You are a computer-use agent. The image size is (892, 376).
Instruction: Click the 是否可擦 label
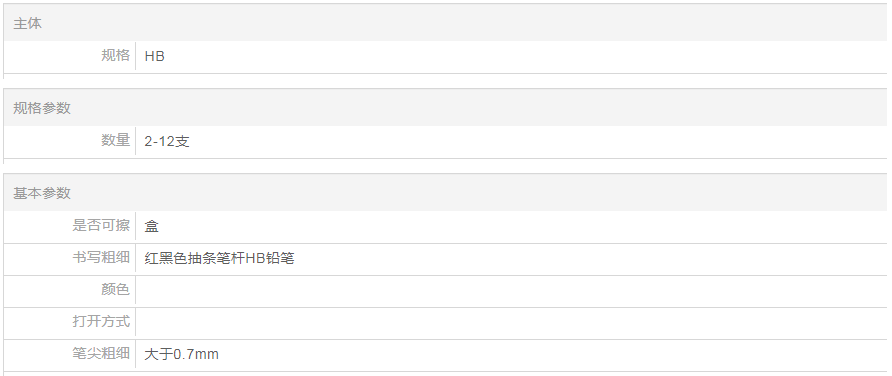coord(101,225)
